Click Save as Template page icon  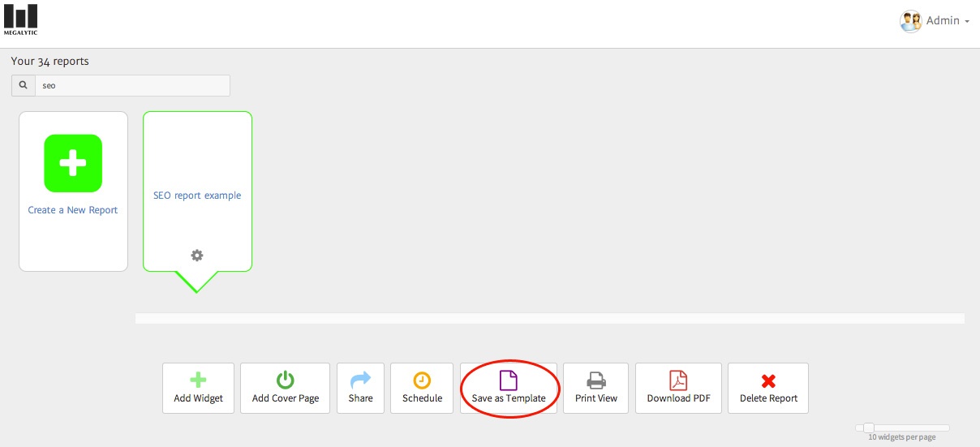click(508, 380)
